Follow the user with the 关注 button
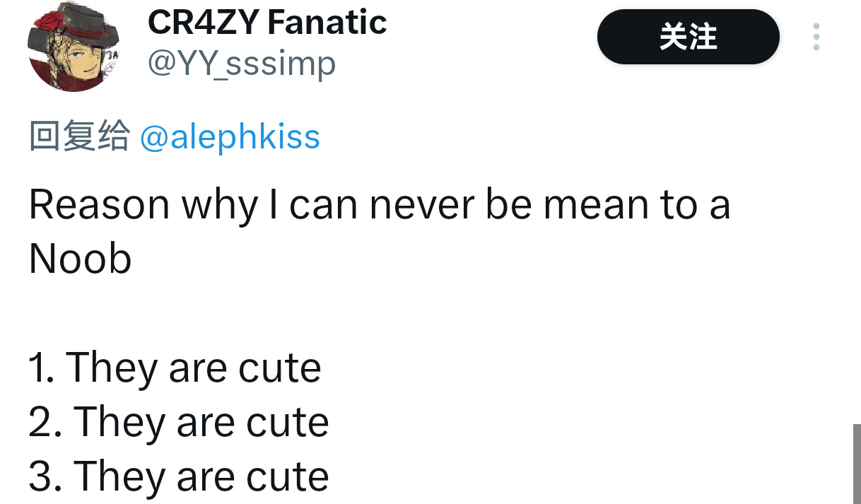Screen dimensions: 861x504 click(688, 37)
